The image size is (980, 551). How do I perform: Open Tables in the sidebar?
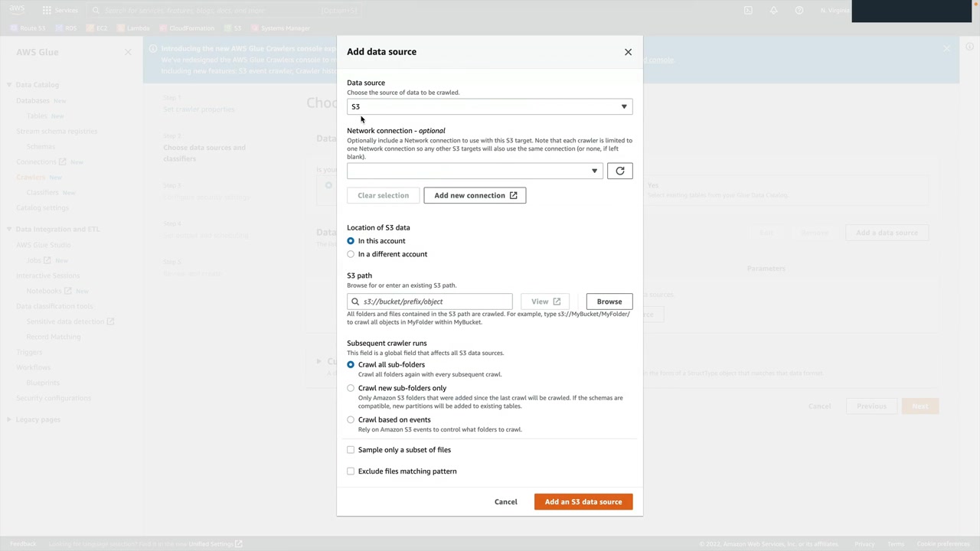(x=37, y=116)
